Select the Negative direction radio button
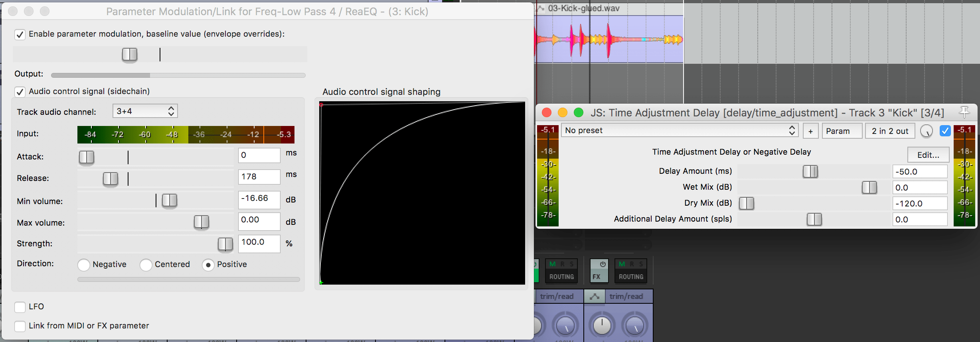Viewport: 980px width, 342px height. point(84,265)
